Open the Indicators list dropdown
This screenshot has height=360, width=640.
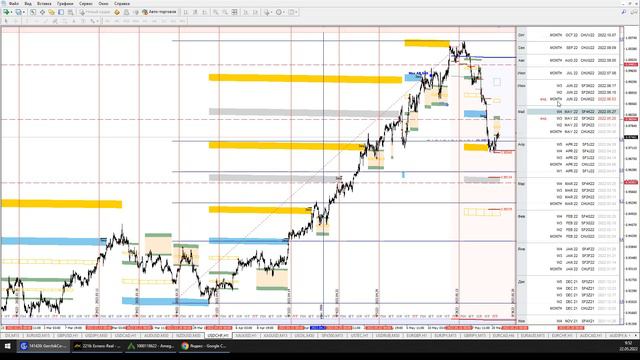(x=268, y=12)
